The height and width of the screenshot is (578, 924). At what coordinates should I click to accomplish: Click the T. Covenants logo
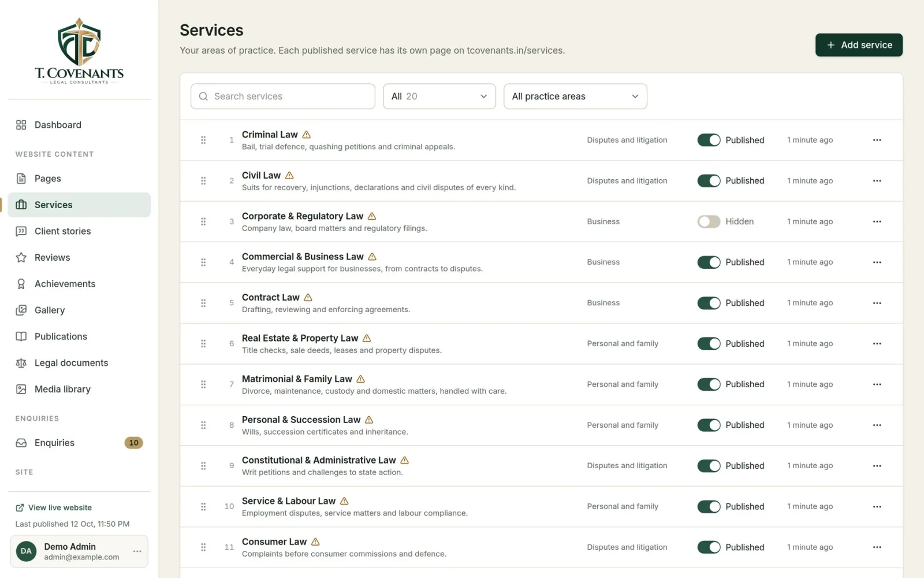[79, 51]
